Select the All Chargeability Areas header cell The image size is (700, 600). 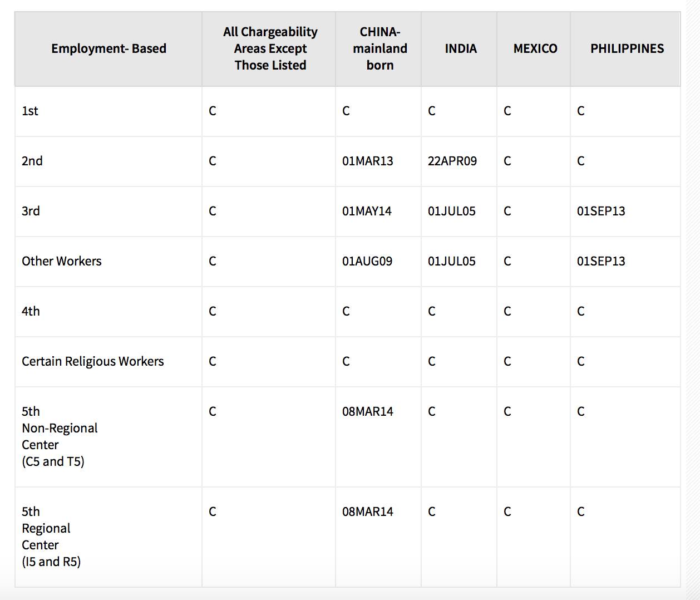pyautogui.click(x=270, y=48)
